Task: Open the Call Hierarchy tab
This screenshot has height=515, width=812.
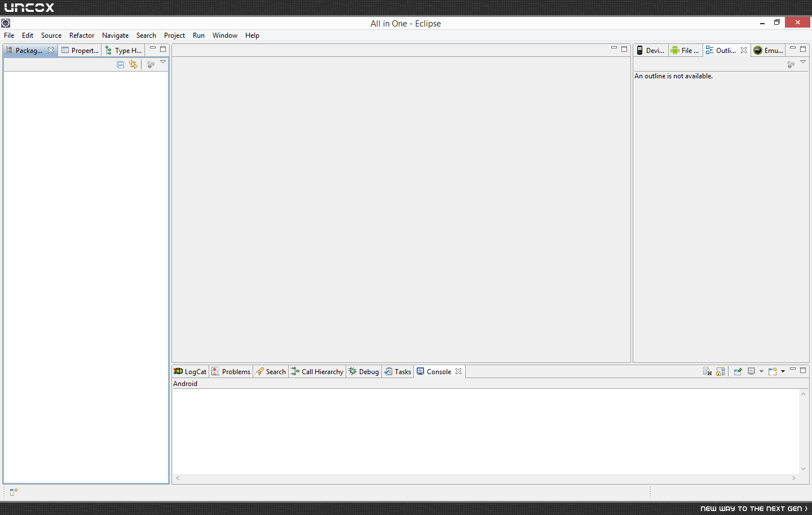Action: click(x=317, y=371)
